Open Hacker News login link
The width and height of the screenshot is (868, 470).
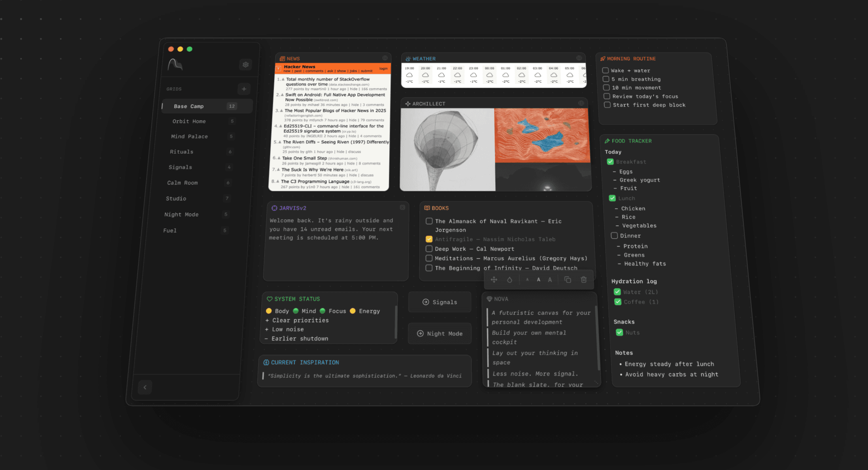pos(383,68)
